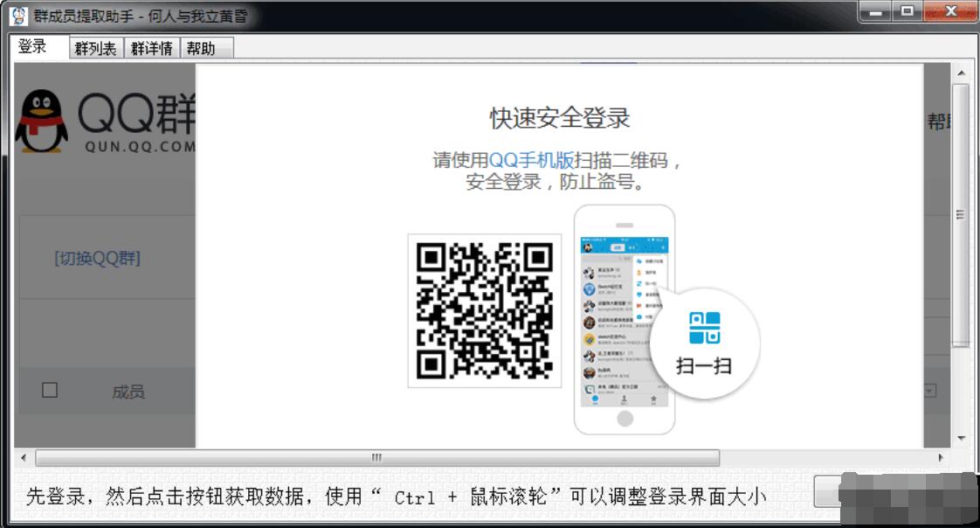Switch to the 登录 tab
This screenshot has height=528, width=980.
point(39,47)
